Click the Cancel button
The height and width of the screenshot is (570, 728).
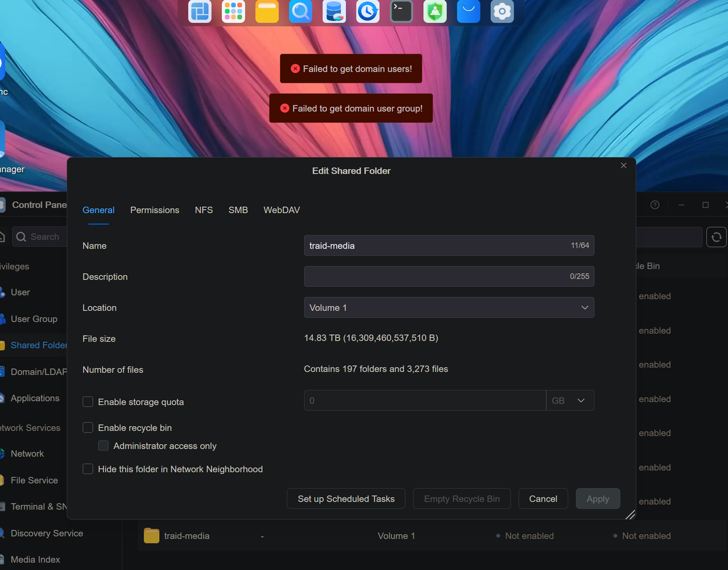point(543,498)
